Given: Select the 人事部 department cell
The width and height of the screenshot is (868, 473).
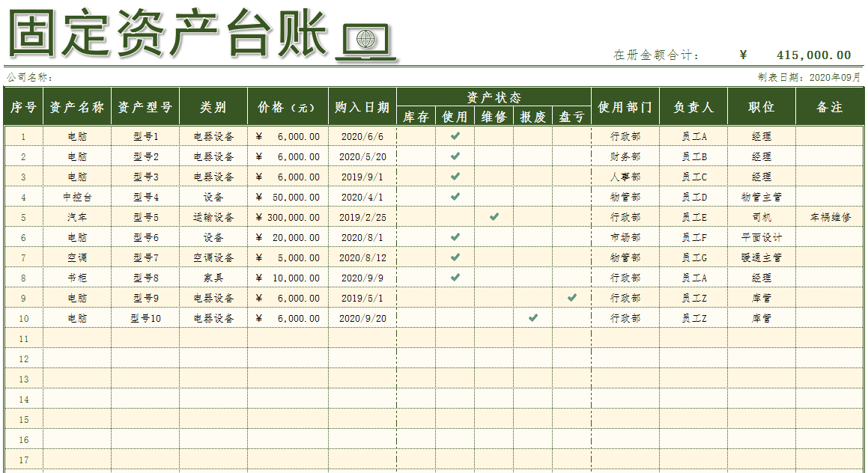Looking at the screenshot, I should [x=625, y=177].
